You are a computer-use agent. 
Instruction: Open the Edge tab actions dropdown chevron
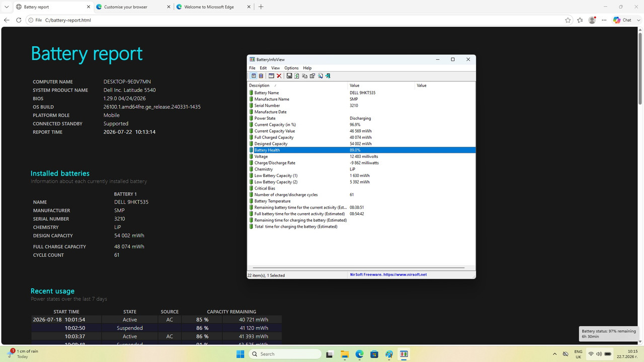point(7,7)
